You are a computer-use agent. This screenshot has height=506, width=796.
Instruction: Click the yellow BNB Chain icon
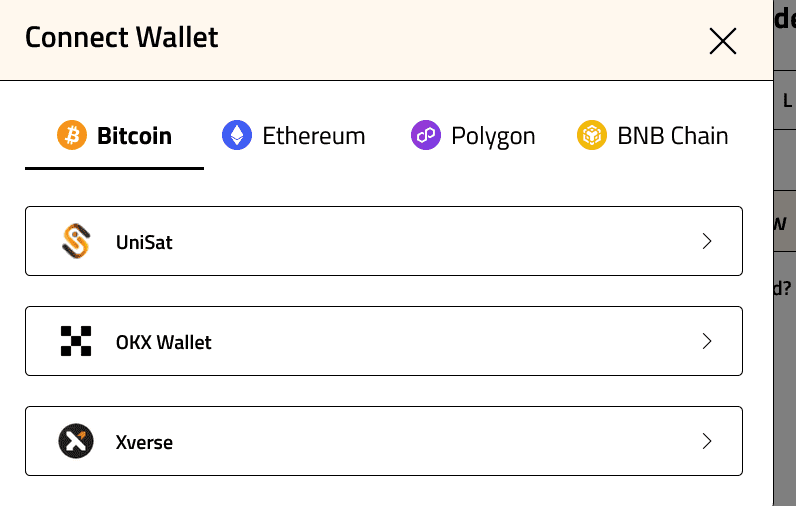tap(592, 135)
